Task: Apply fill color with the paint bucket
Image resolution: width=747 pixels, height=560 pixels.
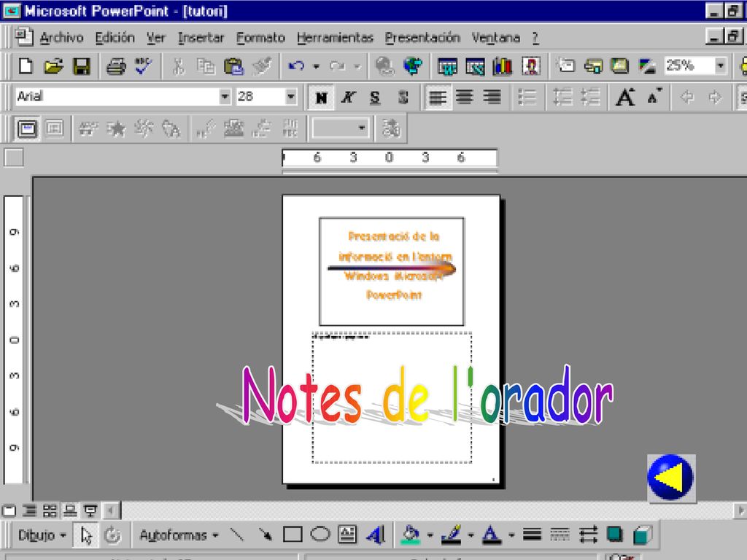Action: 410,534
